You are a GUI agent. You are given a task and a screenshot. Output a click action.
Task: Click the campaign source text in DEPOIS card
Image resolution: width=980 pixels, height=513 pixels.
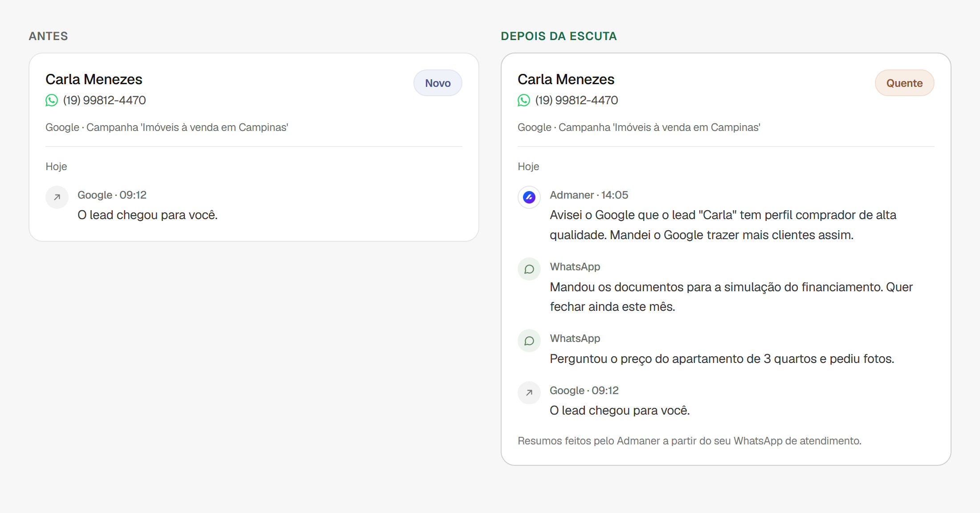tap(639, 127)
